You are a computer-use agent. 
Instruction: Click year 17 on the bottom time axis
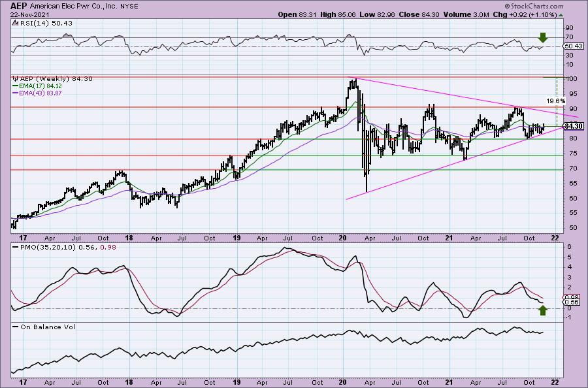tap(23, 382)
